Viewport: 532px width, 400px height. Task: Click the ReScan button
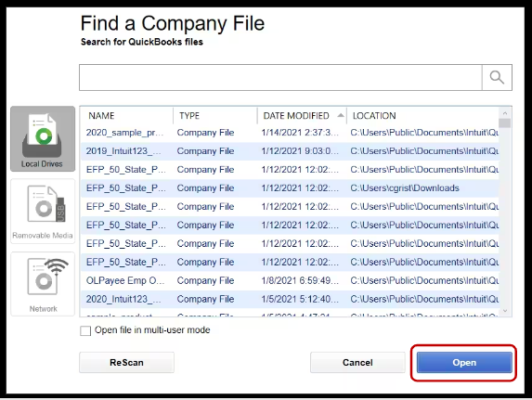(126, 362)
